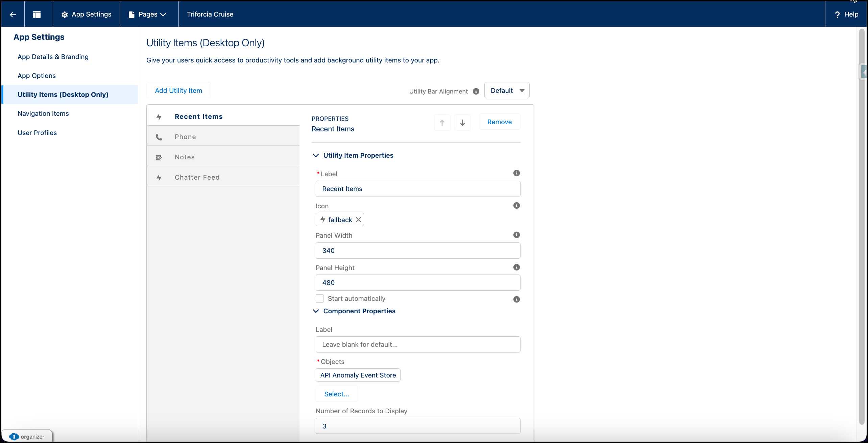Click the Phone handset icon
The image size is (868, 443).
pos(159,137)
